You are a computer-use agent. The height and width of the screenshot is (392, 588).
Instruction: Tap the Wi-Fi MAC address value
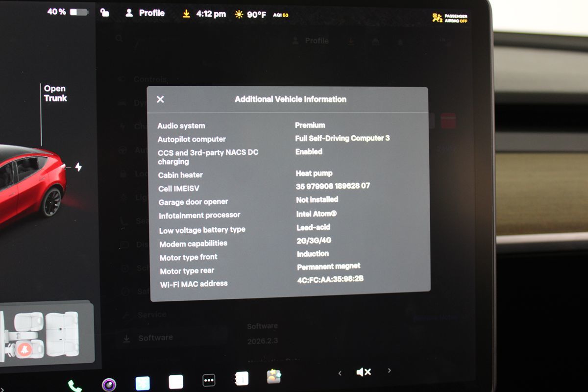click(x=330, y=280)
